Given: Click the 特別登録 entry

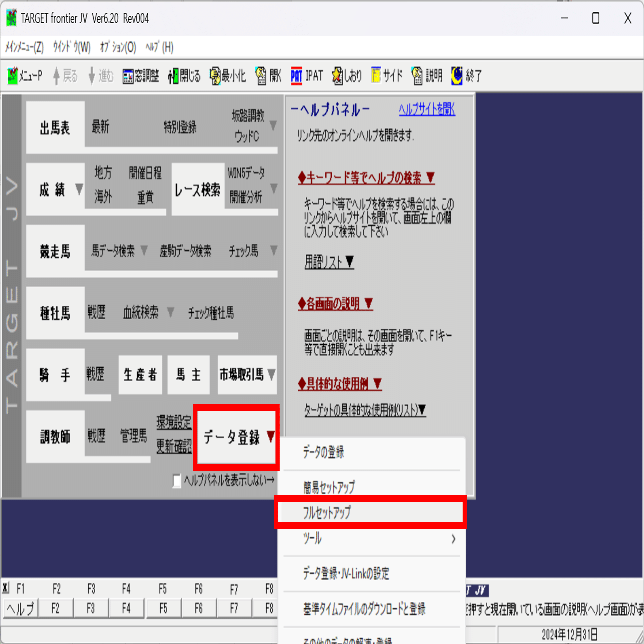Looking at the screenshot, I should click(180, 127).
